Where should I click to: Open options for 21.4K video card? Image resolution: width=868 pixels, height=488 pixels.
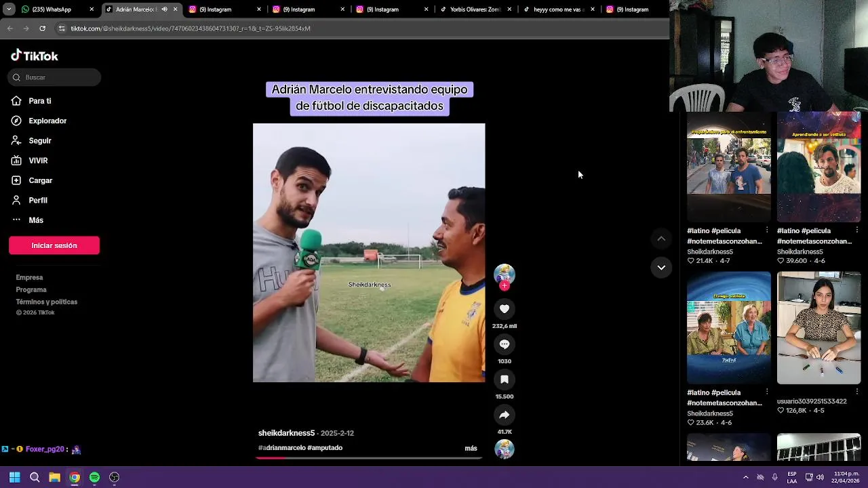(x=767, y=230)
